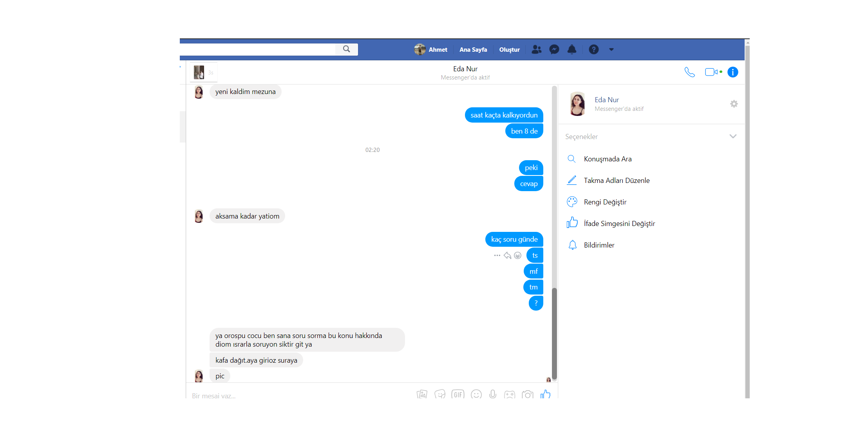The width and height of the screenshot is (868, 423).
Task: Toggle the conversation info panel
Action: tap(732, 72)
